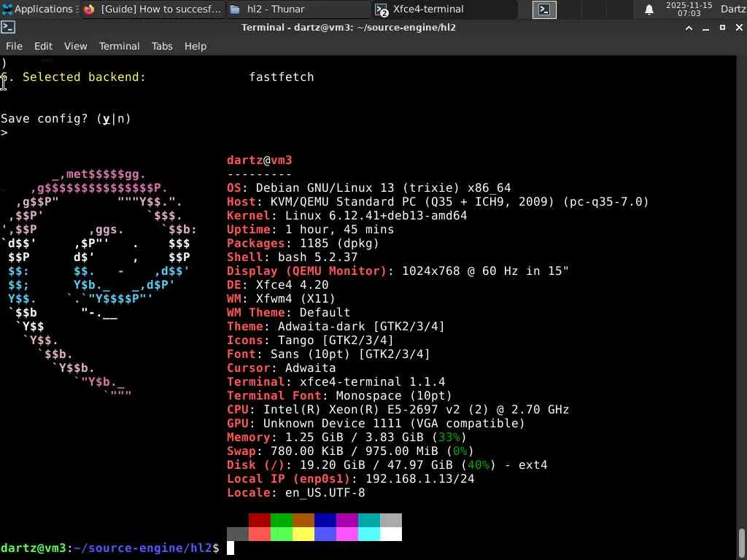Click the 'Swap: 780.00 KiB' line
Screen dimensions: 747x560
(x=350, y=451)
